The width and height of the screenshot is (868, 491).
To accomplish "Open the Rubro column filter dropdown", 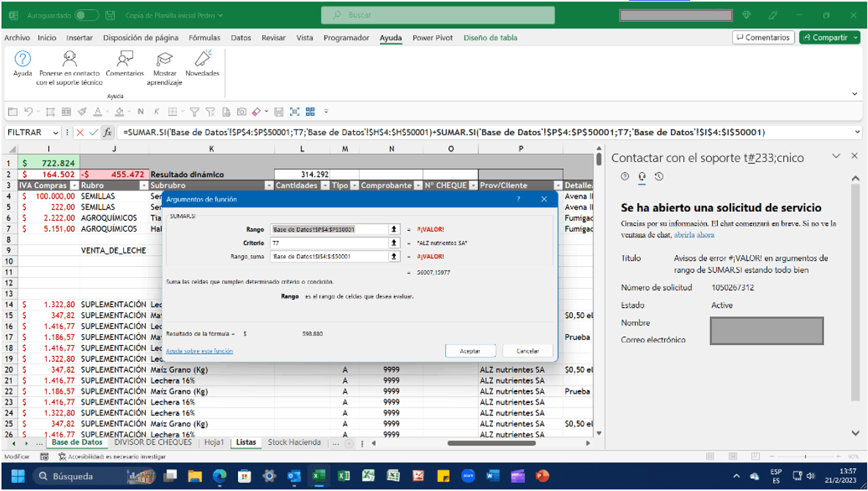I will pyautogui.click(x=144, y=185).
